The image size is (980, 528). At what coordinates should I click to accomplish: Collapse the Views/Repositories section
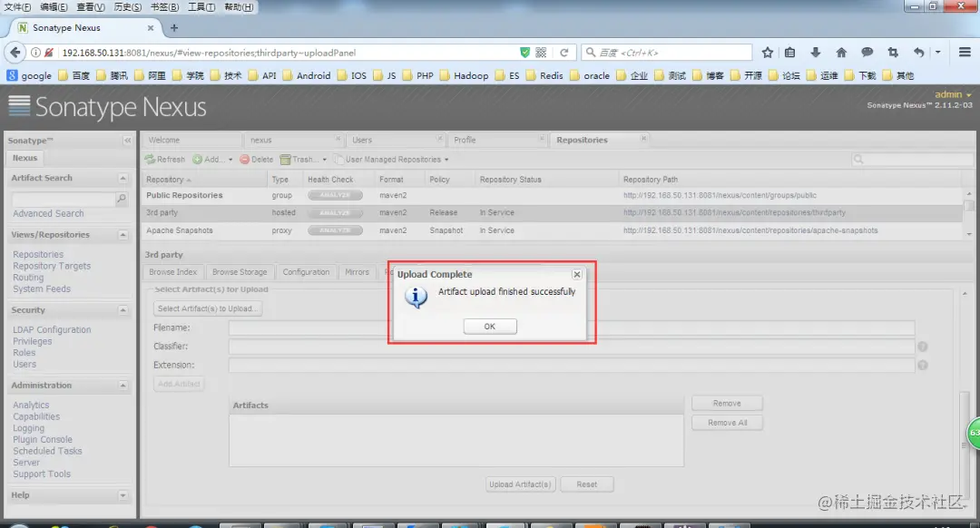[x=122, y=235]
